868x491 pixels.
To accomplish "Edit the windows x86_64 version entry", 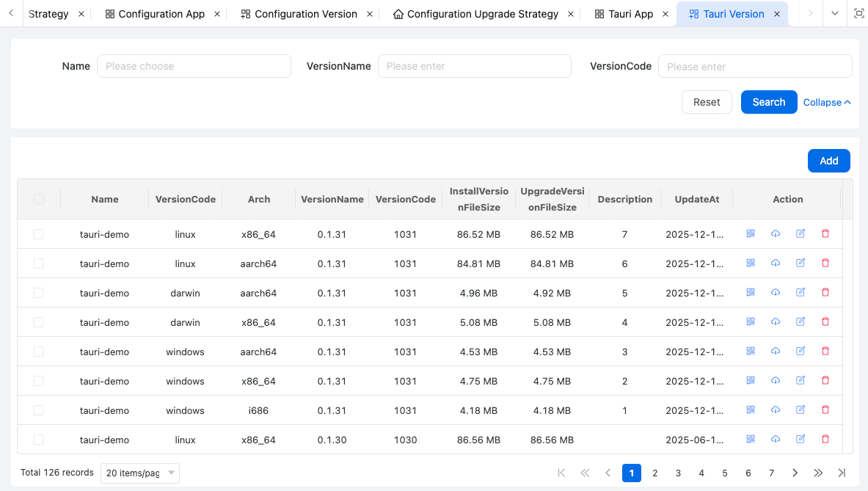I will click(x=800, y=380).
